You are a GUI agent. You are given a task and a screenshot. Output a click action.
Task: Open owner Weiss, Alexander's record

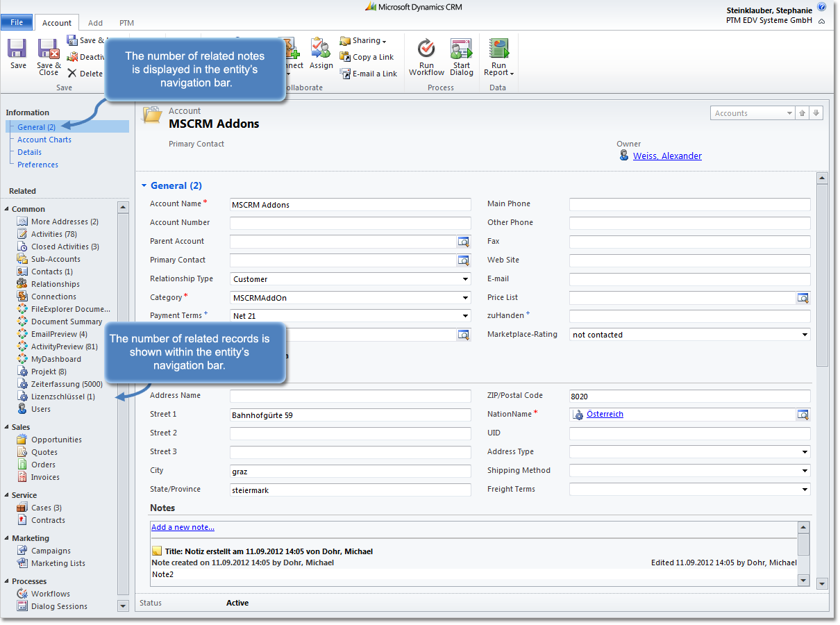[x=667, y=156]
